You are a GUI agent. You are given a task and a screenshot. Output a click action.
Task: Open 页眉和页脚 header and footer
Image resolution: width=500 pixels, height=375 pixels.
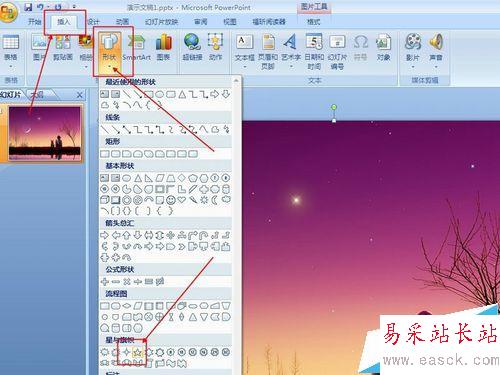[268, 52]
